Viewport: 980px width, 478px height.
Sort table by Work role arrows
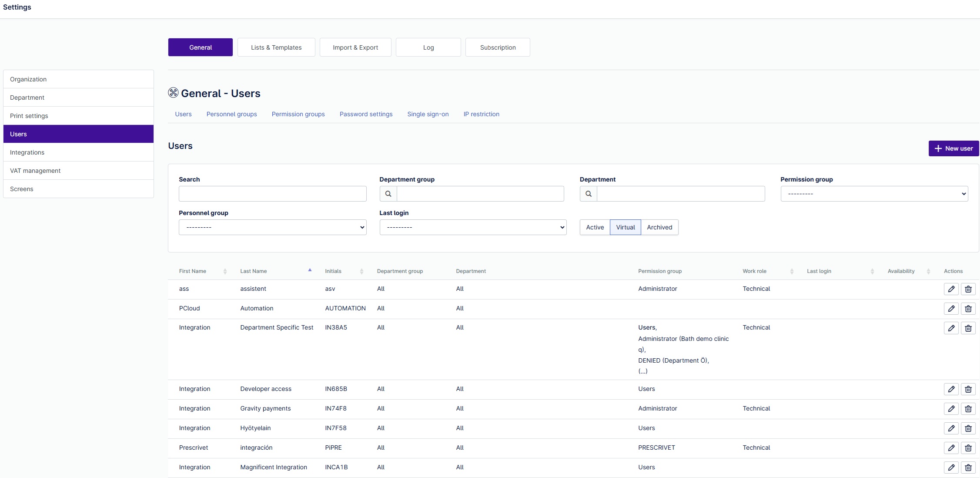coord(792,271)
